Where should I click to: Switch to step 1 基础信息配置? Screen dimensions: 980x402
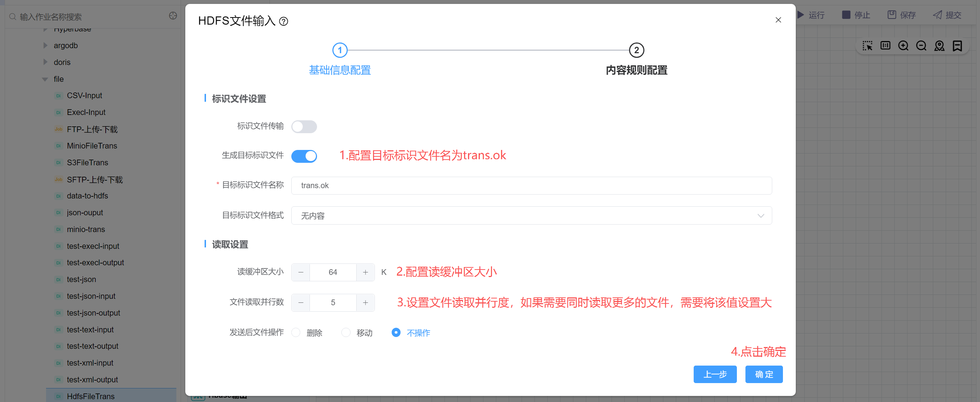coord(340,50)
